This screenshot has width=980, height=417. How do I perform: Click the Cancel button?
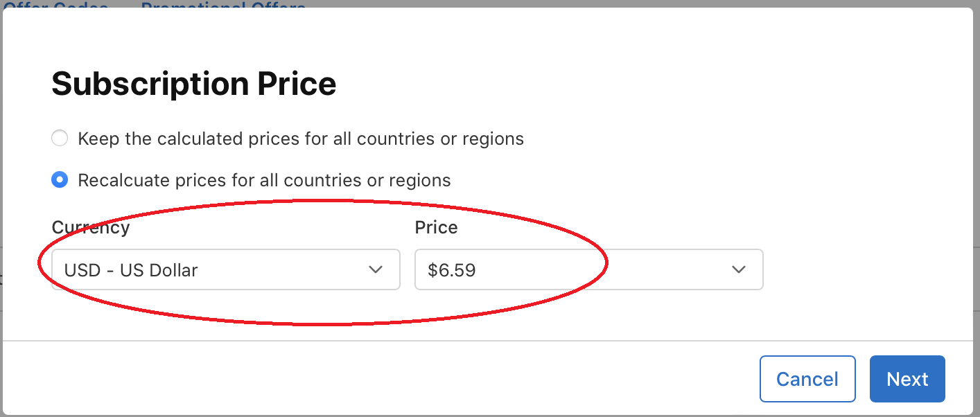click(807, 379)
